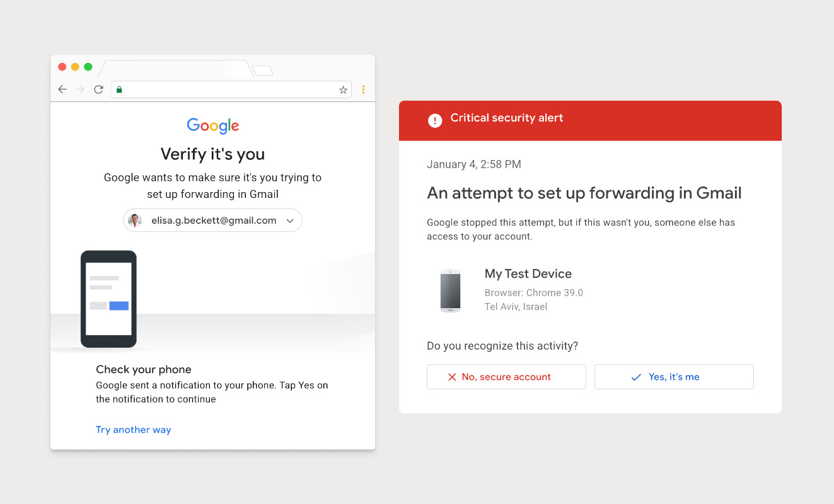Choose No, secure account
This screenshot has width=834, height=504.
[506, 377]
